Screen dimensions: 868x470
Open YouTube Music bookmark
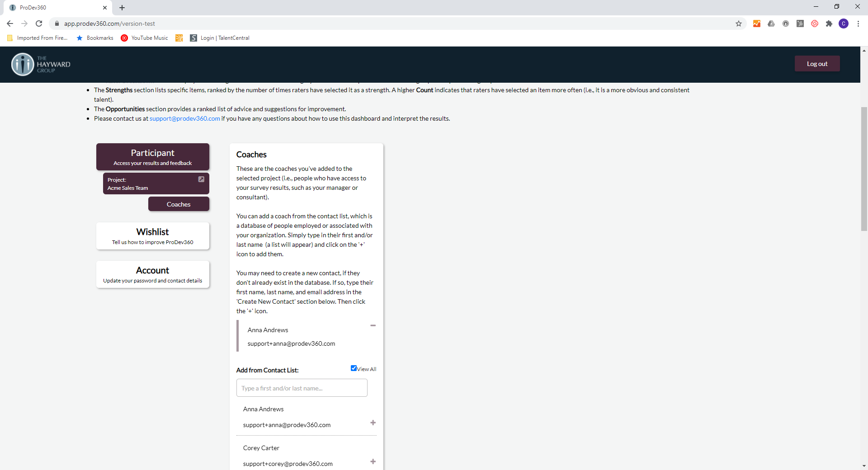tap(145, 38)
